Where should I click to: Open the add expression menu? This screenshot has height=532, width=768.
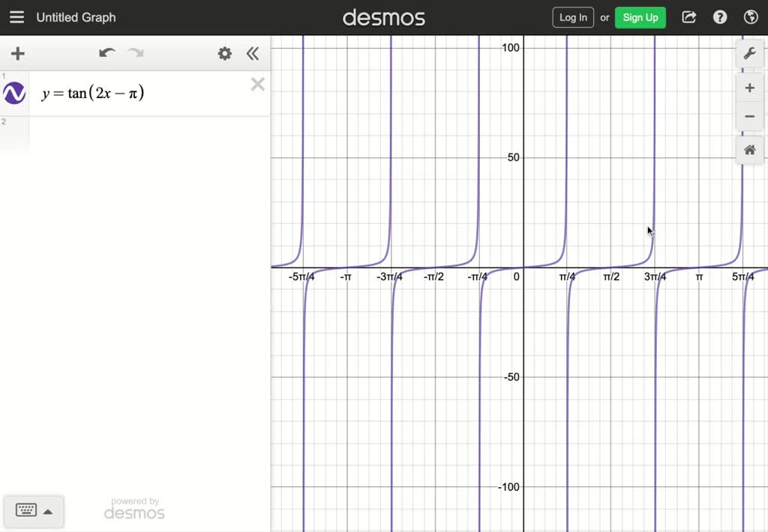coord(16,53)
